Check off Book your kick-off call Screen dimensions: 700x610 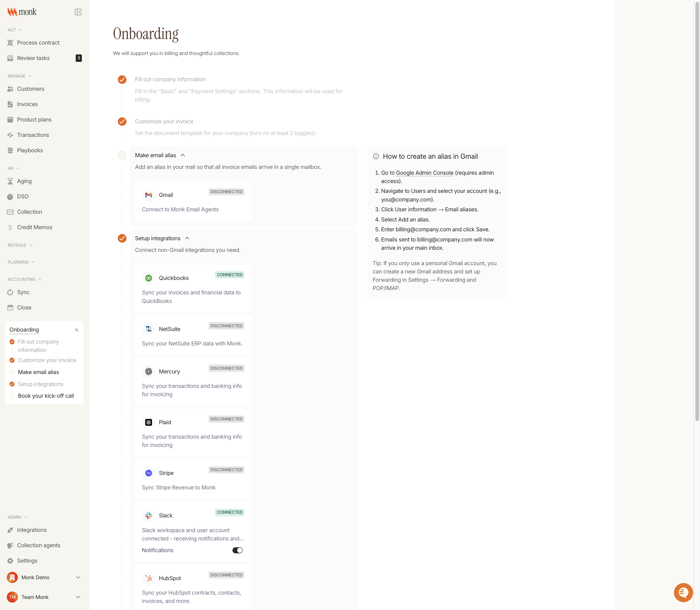point(12,396)
